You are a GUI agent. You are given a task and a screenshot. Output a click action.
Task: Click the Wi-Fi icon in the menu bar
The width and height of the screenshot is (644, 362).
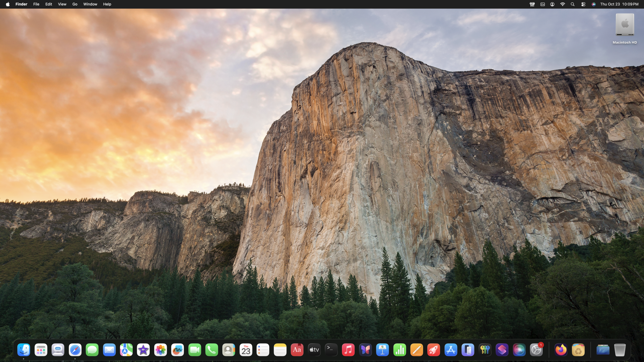tap(563, 4)
